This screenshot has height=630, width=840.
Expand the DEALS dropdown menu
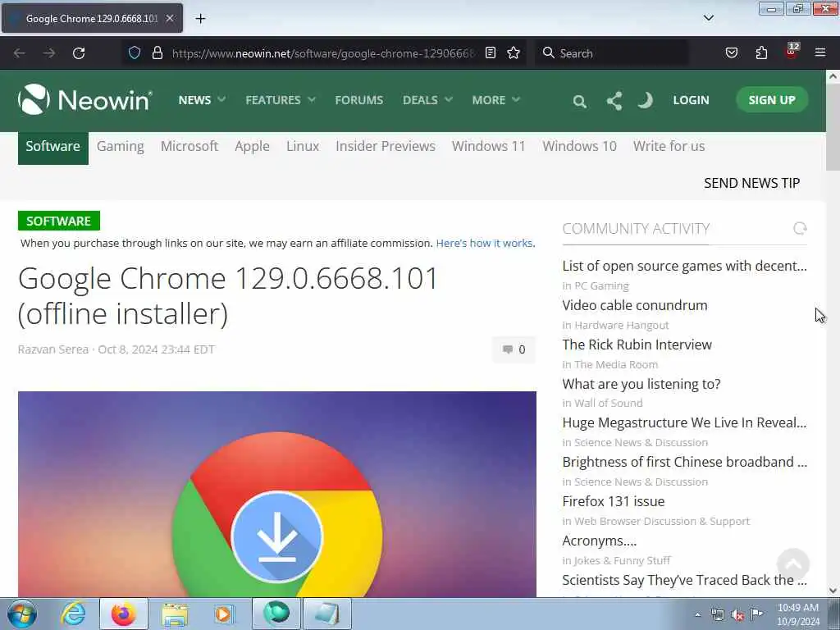pyautogui.click(x=427, y=100)
